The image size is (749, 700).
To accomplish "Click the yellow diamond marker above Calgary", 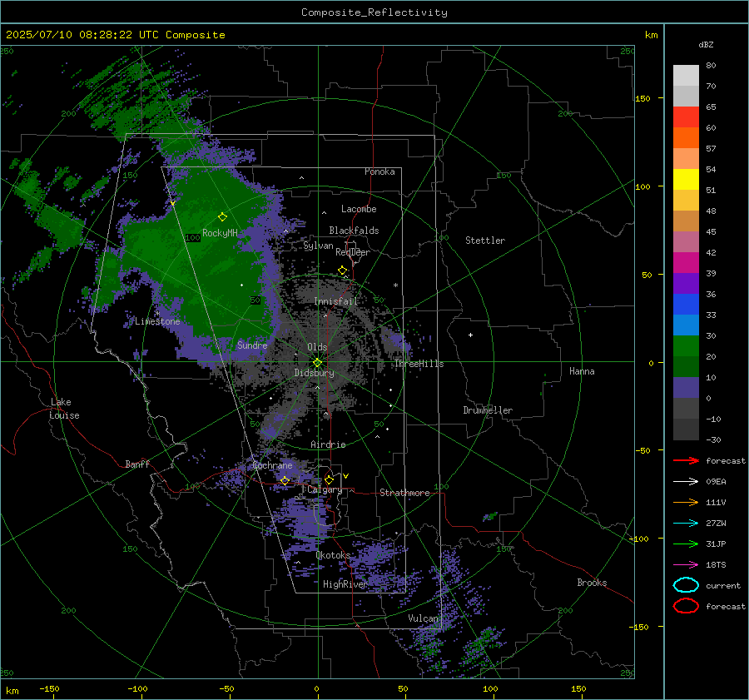I will 329,479.
